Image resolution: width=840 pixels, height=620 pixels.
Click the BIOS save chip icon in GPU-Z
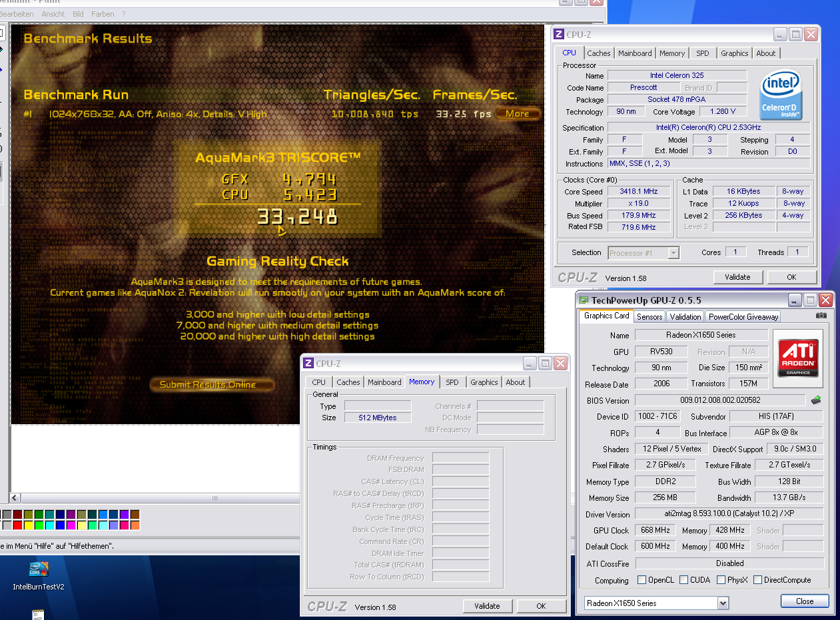[815, 400]
